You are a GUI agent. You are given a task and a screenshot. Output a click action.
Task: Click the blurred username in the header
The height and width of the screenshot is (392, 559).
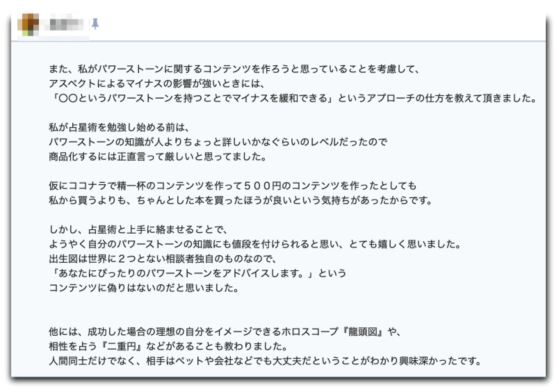tap(66, 24)
